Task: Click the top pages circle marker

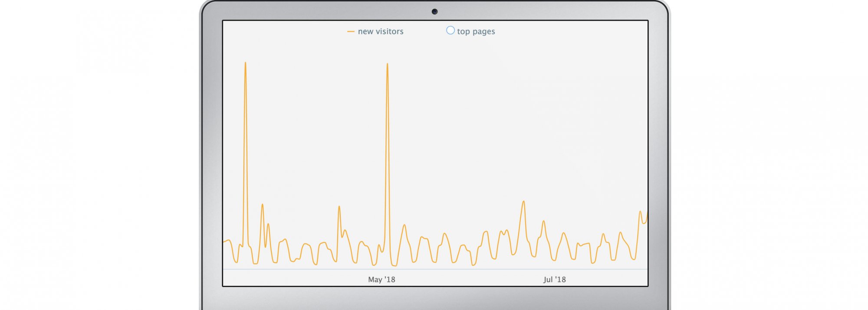Action: [450, 30]
